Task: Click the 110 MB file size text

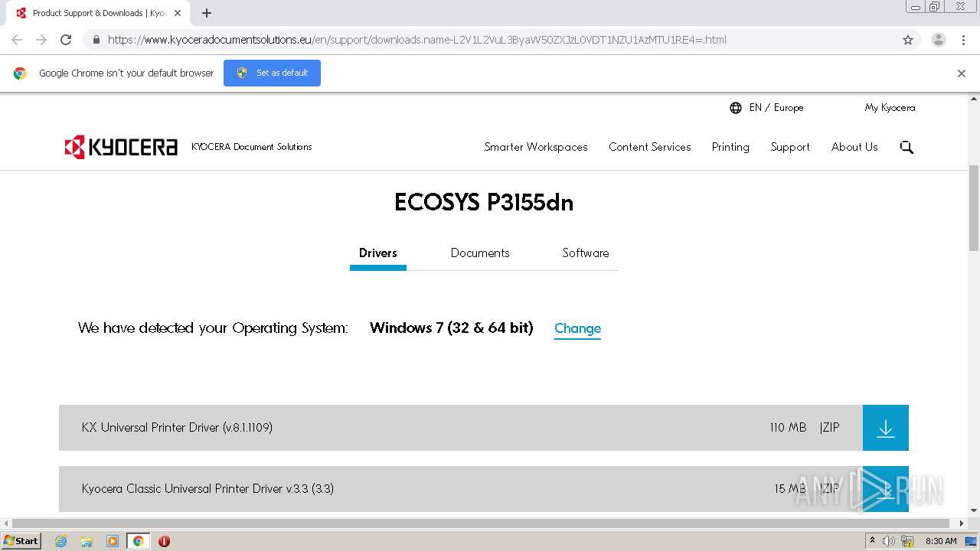Action: [788, 428]
